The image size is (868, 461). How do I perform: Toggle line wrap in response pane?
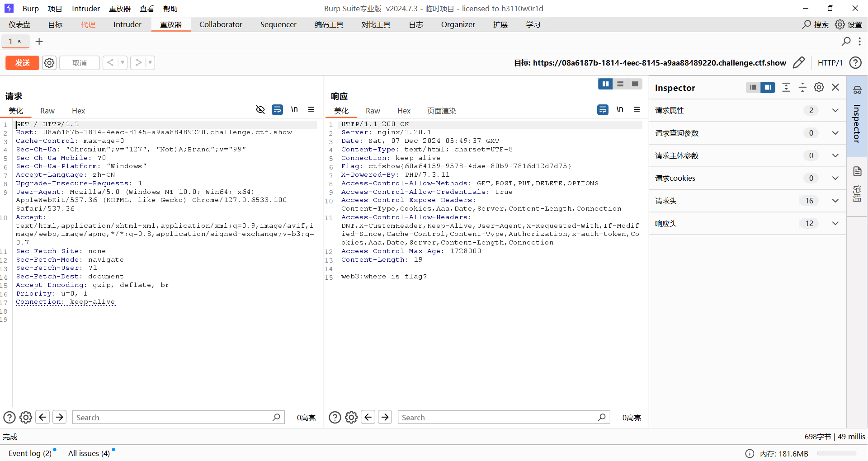pyautogui.click(x=603, y=109)
